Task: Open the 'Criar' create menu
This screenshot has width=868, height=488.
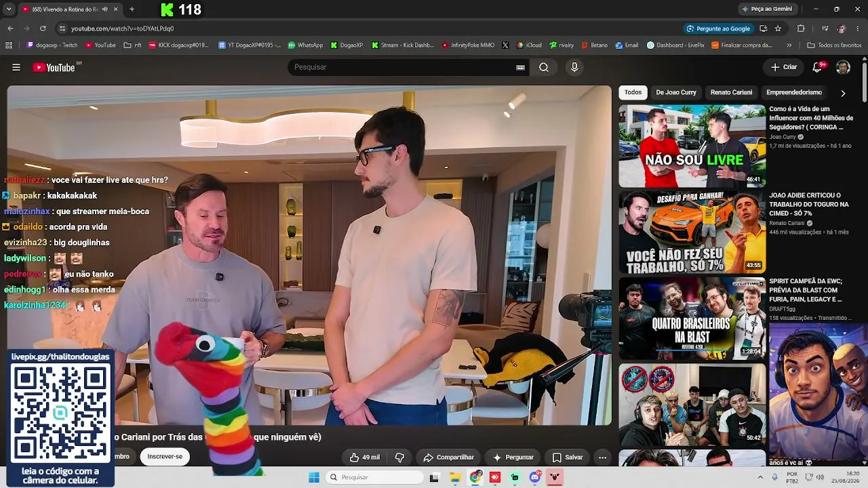Action: click(x=784, y=67)
